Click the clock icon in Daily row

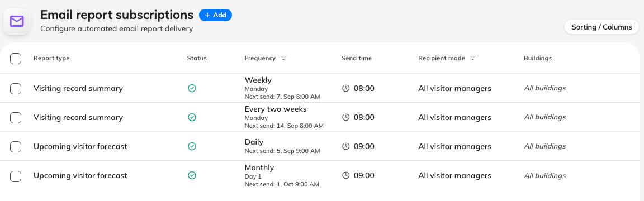(346, 146)
